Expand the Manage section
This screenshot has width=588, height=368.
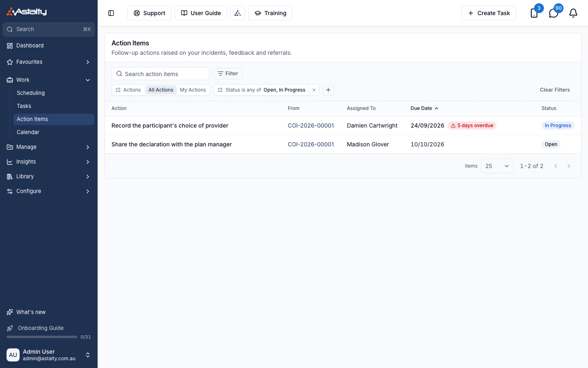point(49,147)
